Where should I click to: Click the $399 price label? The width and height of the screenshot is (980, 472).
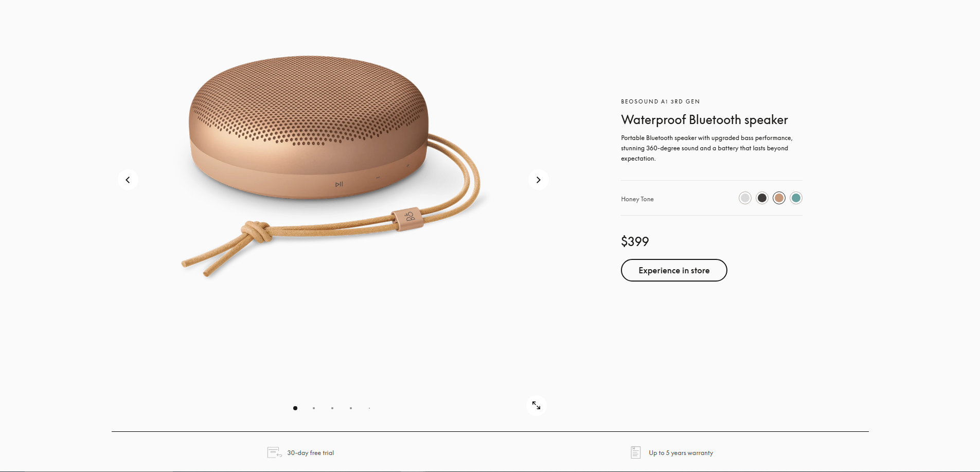coord(635,241)
